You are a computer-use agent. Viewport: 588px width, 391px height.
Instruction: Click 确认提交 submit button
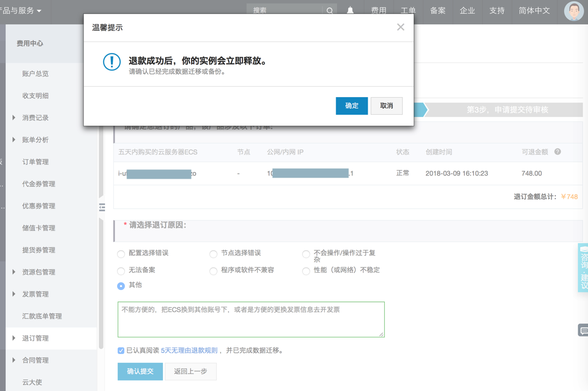(x=140, y=371)
